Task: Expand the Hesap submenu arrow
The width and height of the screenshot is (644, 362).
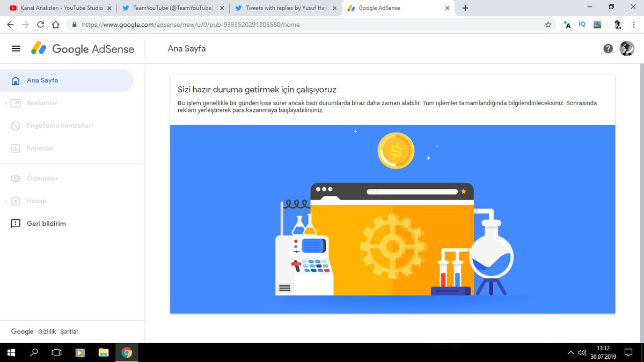Action: 6,201
